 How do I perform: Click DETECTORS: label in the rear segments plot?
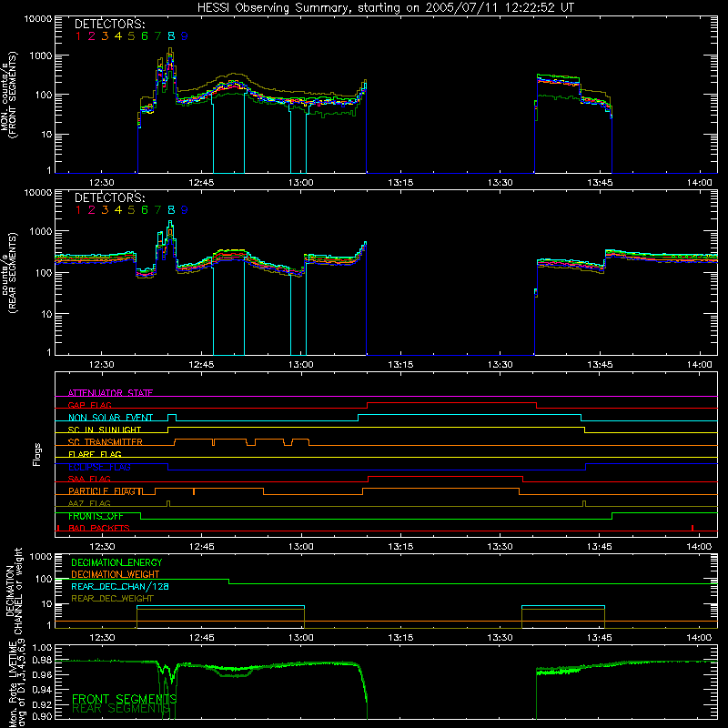click(109, 197)
